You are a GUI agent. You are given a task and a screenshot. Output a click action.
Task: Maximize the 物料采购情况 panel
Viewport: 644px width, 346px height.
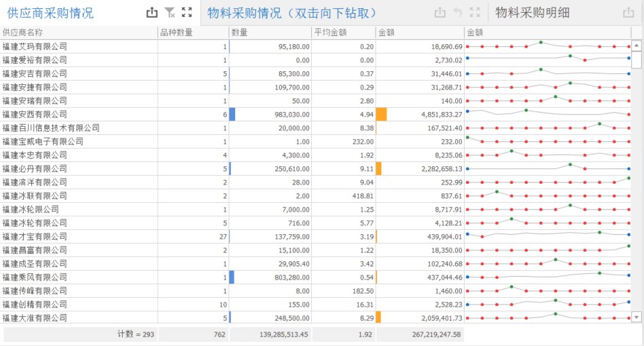475,12
